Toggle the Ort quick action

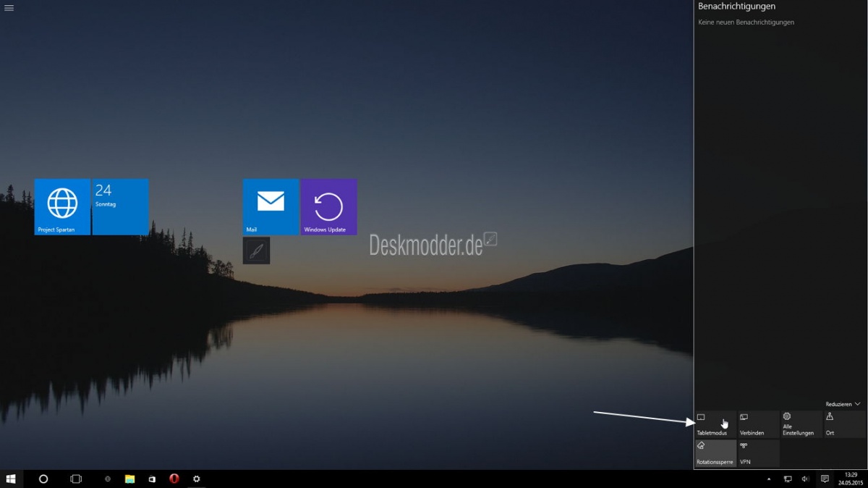[x=843, y=423]
